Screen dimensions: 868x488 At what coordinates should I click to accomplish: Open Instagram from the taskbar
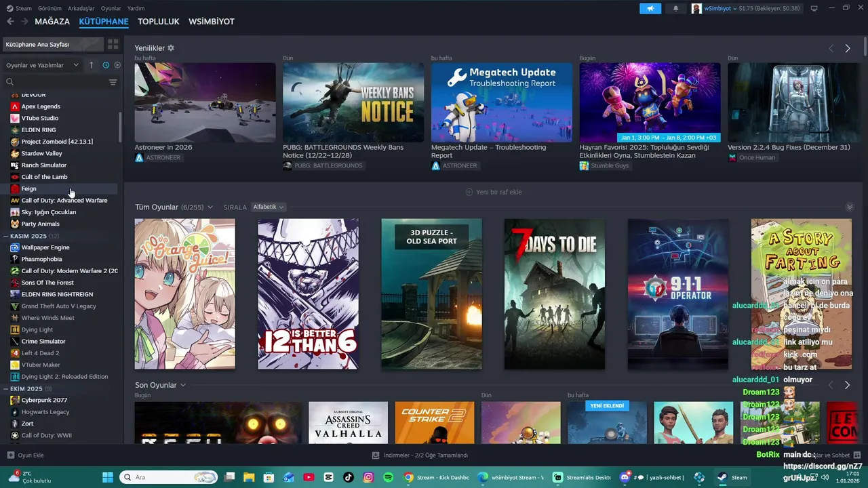pos(368,477)
